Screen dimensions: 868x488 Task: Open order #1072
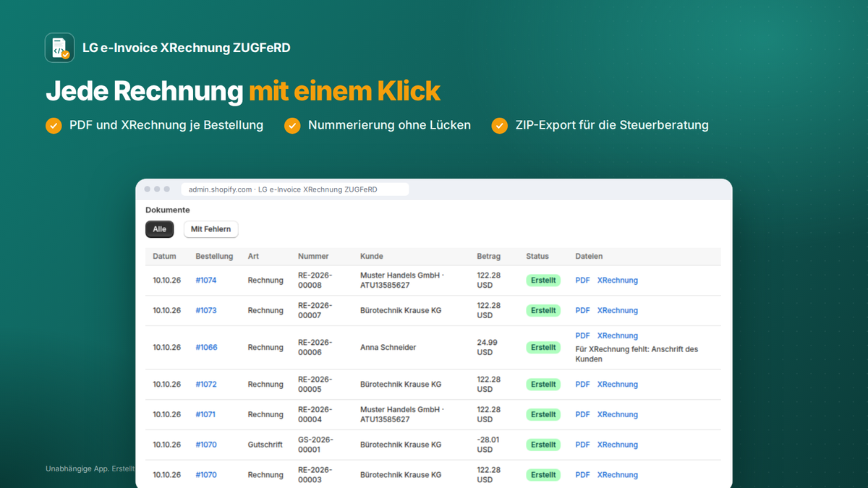point(206,385)
